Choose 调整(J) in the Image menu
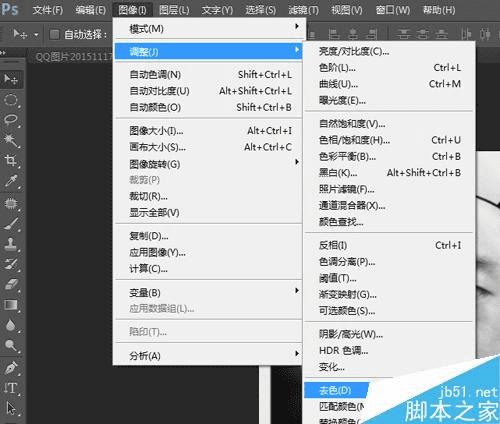Screen dimensions: 500x424 point(208,52)
